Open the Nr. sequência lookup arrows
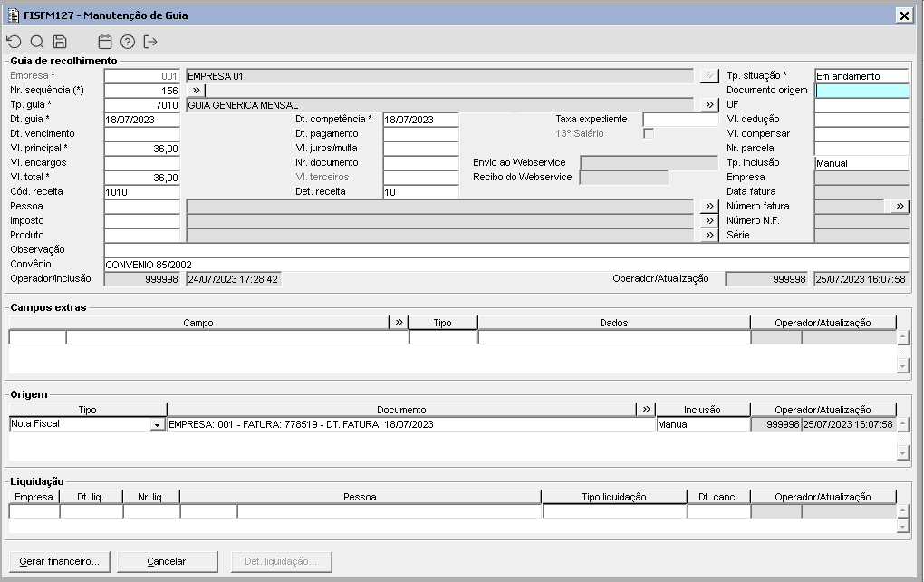The image size is (924, 582). [x=197, y=91]
